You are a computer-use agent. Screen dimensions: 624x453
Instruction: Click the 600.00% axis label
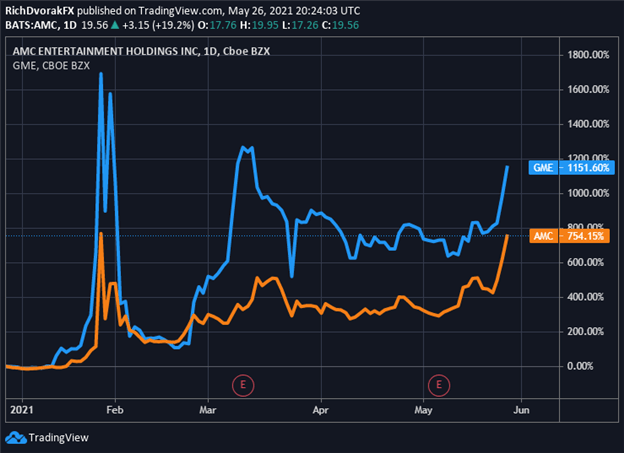[x=585, y=262]
